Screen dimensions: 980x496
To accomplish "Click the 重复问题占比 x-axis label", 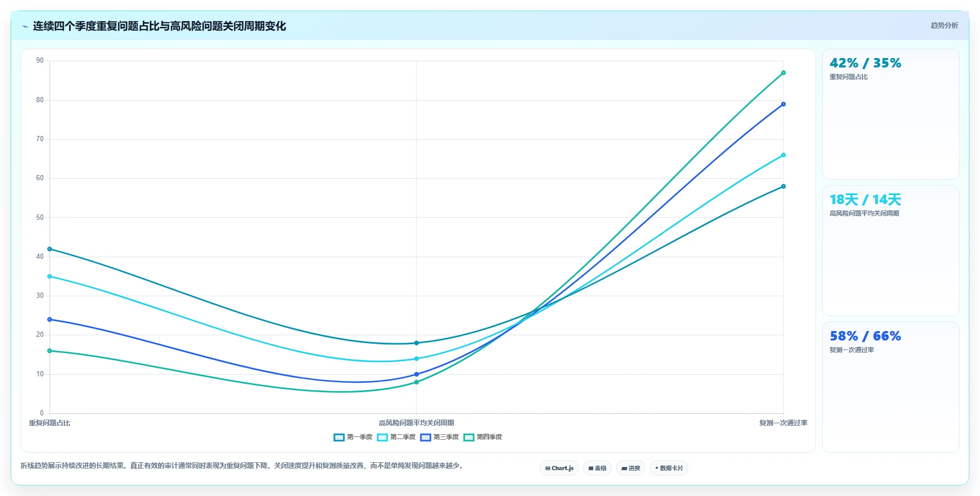I will [50, 423].
